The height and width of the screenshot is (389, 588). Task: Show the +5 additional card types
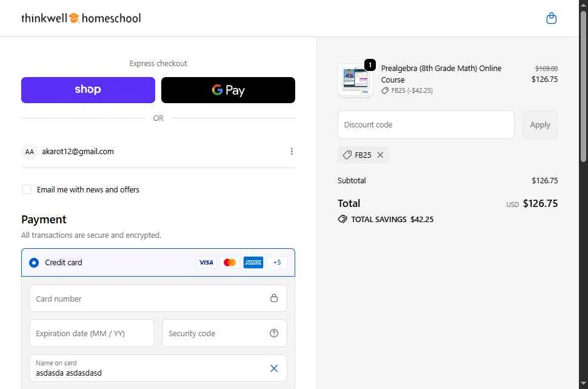(x=277, y=262)
